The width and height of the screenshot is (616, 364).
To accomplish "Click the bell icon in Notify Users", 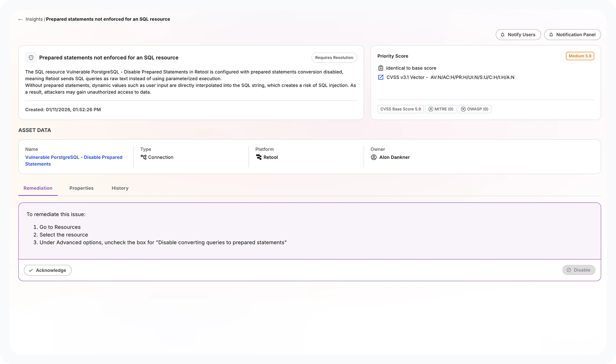I will coord(503,35).
